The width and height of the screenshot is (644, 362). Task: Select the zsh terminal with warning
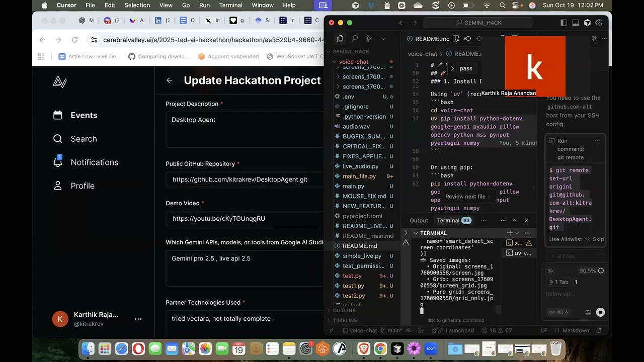[x=518, y=243]
